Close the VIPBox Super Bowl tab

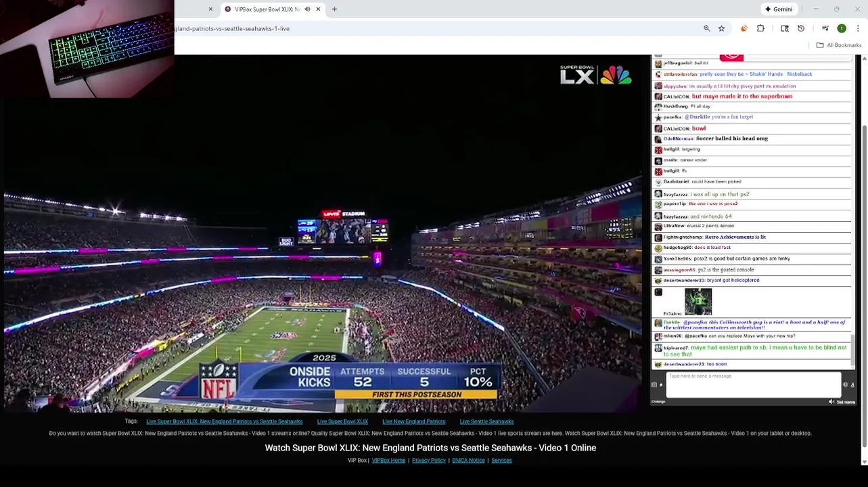318,9
